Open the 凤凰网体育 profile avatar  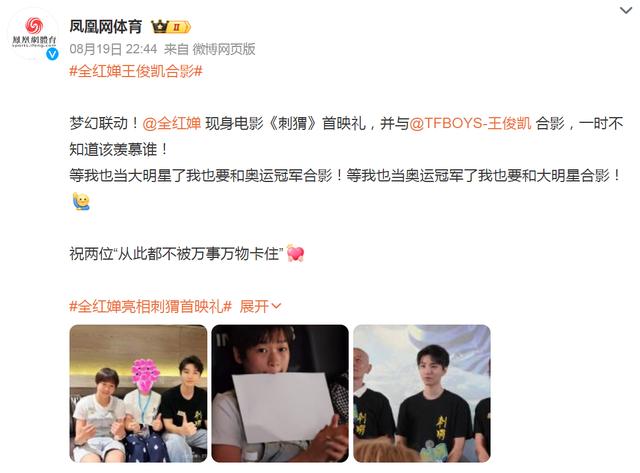point(33,34)
